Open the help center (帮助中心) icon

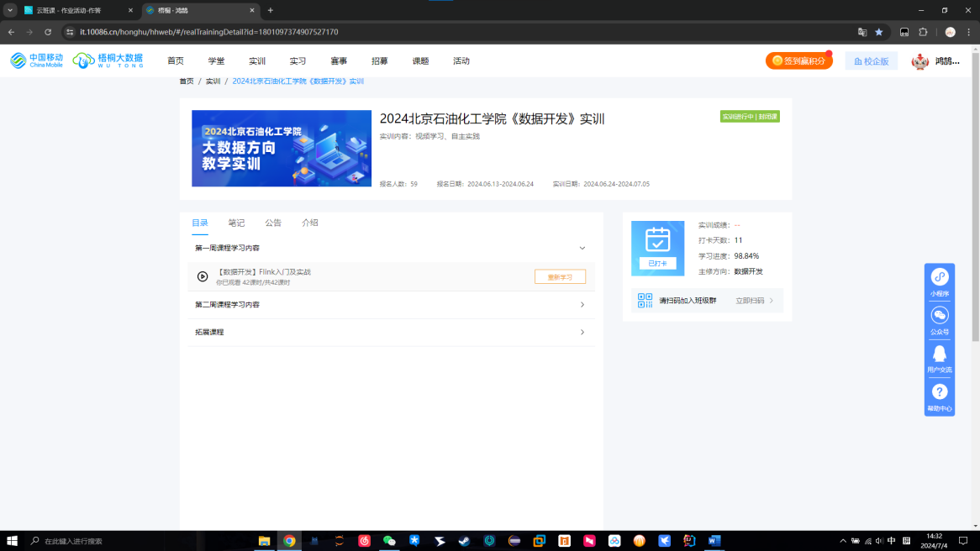pos(940,392)
